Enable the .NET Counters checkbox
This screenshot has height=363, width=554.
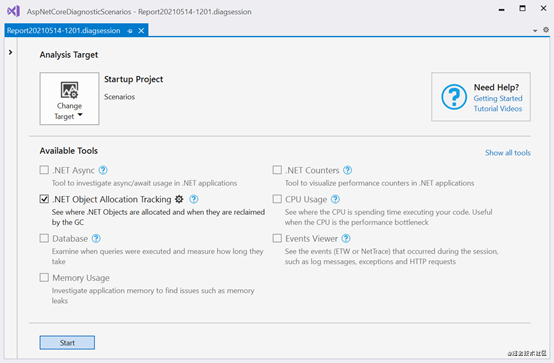point(277,170)
